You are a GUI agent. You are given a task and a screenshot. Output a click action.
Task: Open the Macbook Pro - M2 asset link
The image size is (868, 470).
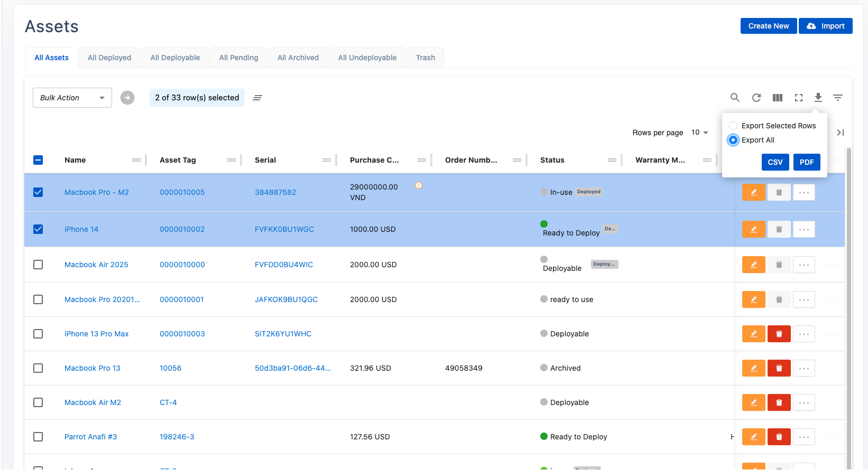coord(97,192)
